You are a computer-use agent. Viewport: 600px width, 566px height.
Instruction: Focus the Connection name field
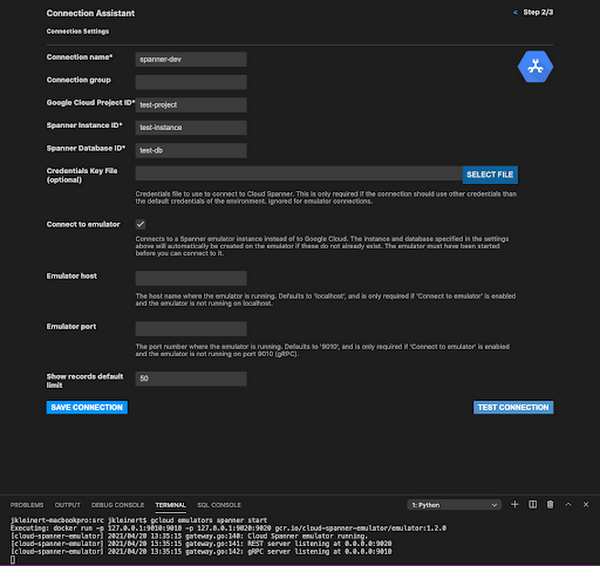191,59
